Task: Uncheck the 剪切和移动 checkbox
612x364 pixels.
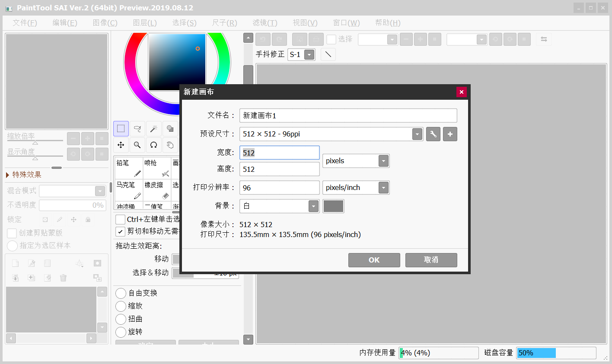Action: tap(121, 231)
